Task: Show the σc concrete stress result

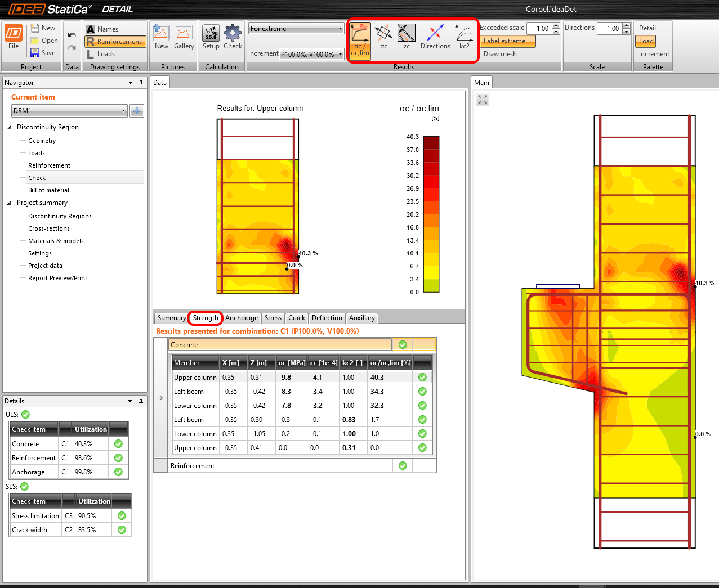Action: coord(383,37)
